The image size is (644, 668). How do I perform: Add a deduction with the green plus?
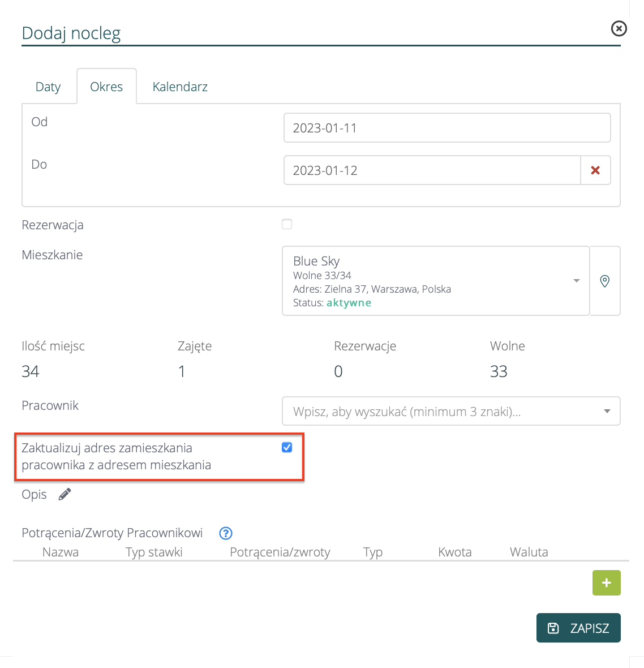606,583
